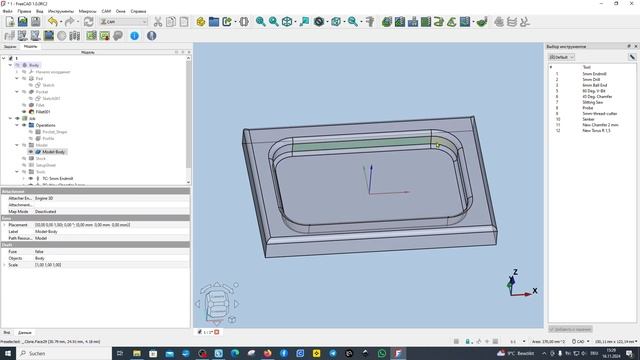Collapse the Pocket tree node
Viewport: 640px width, 360px height.
pyautogui.click(x=17, y=92)
